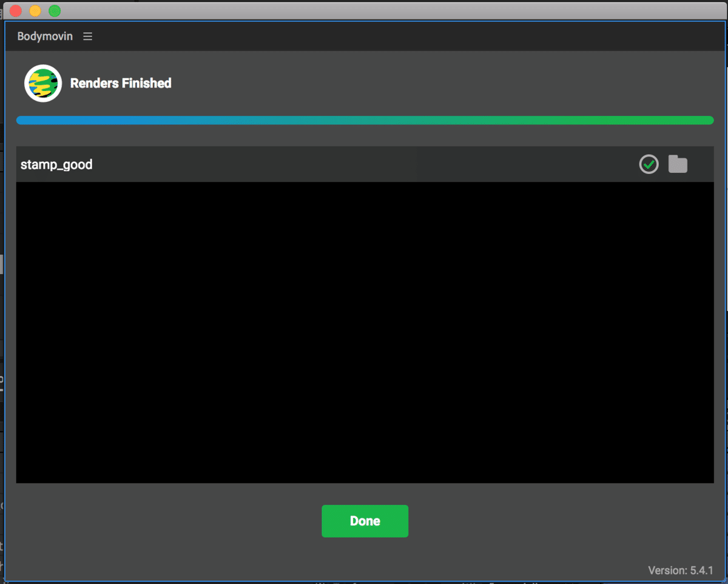
Task: Click the Renders Finished heading
Action: click(121, 83)
